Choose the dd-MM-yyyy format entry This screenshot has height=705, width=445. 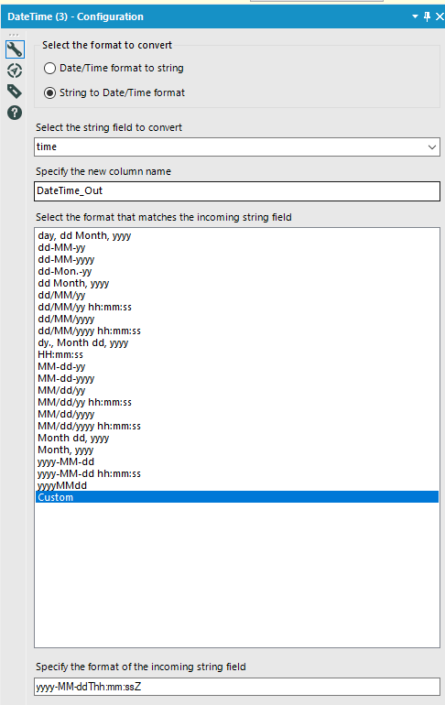click(x=66, y=259)
